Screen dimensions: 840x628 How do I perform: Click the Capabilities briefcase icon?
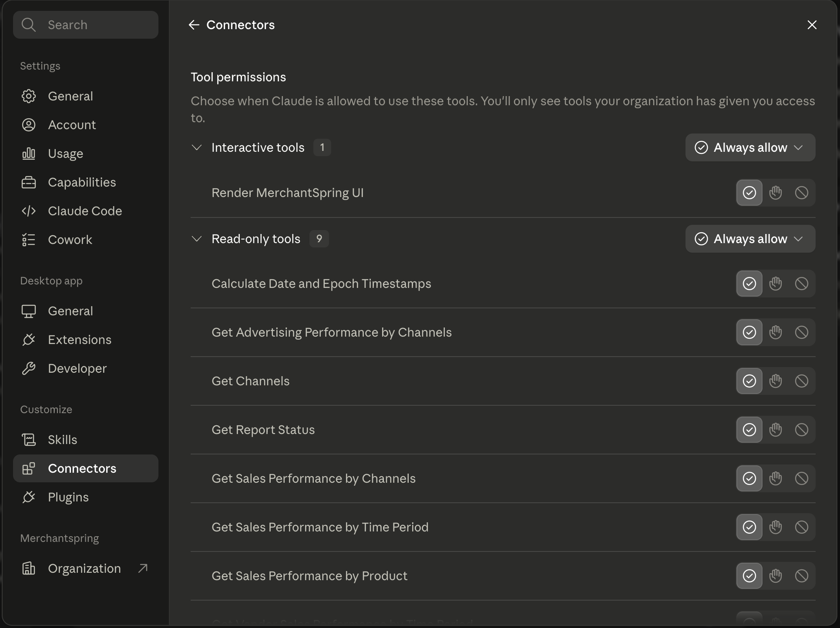tap(29, 182)
